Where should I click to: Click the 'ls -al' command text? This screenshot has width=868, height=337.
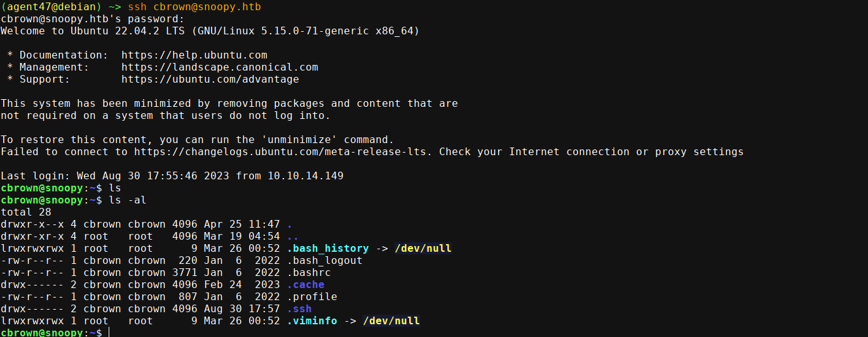pyautogui.click(x=127, y=200)
